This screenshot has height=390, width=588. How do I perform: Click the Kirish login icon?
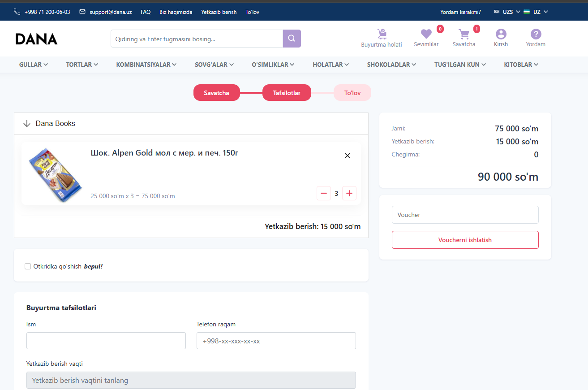tap(501, 34)
